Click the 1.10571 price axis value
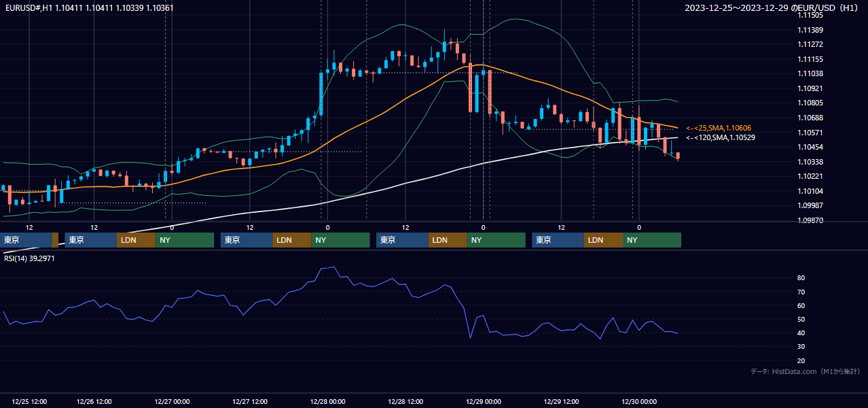Viewport: 868px width, 408px height. [x=810, y=133]
